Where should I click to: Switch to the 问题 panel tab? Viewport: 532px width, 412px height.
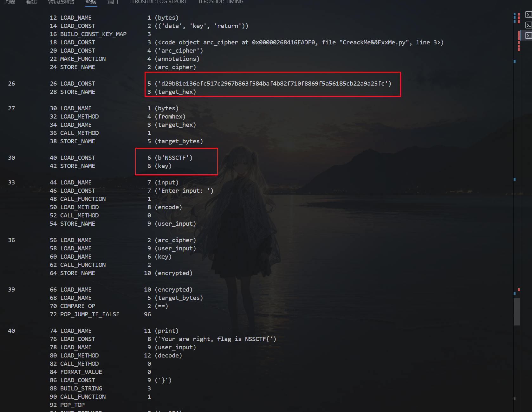(x=10, y=2)
